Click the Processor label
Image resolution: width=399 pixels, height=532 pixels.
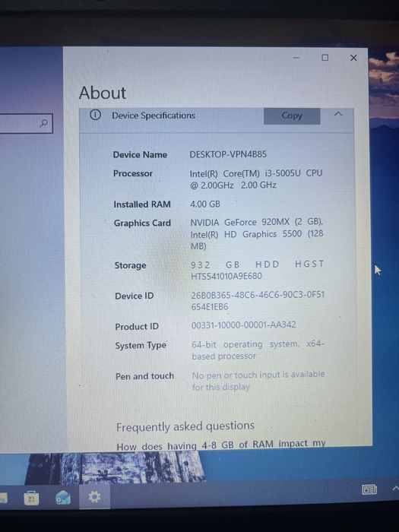(x=133, y=173)
